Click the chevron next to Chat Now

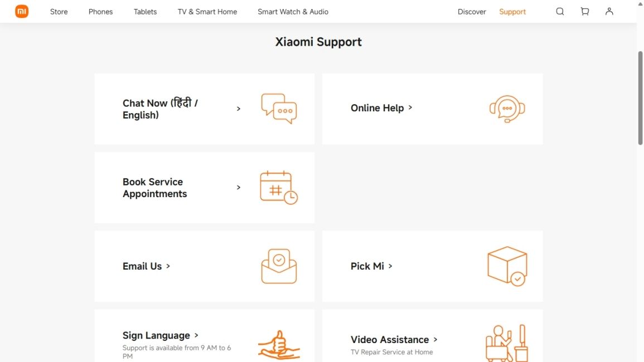click(x=238, y=109)
